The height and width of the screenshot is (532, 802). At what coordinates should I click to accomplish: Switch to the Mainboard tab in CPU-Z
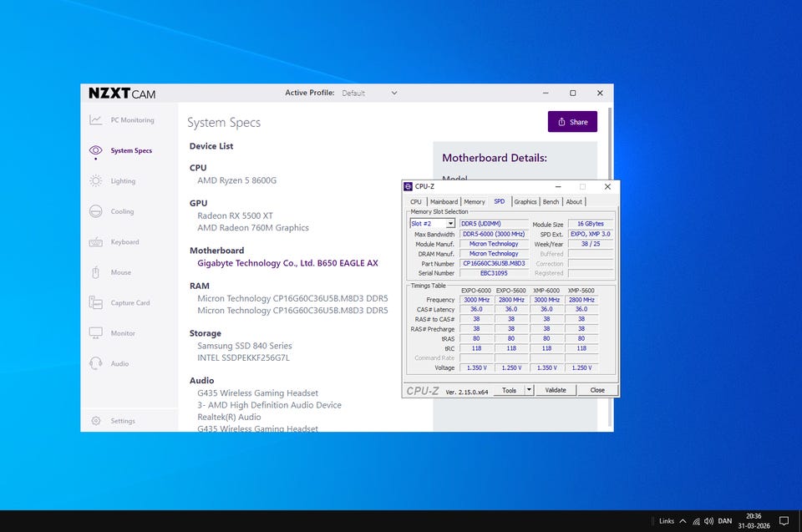[x=444, y=201]
